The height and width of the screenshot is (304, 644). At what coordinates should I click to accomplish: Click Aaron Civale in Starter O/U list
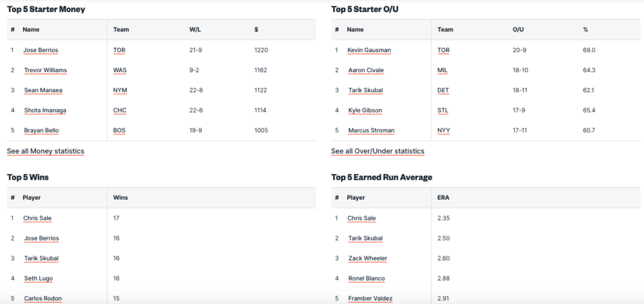(365, 70)
